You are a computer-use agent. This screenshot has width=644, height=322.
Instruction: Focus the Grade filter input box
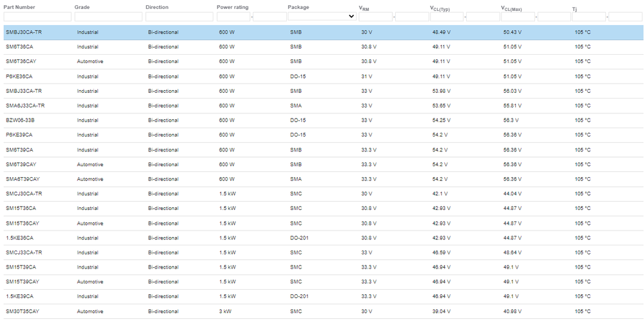tap(108, 17)
